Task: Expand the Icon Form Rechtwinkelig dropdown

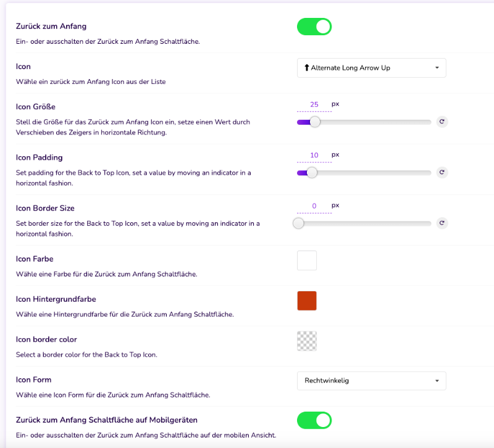Action: 372,381
